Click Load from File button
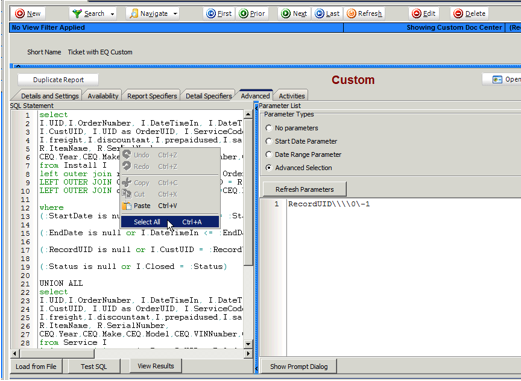 [x=36, y=366]
